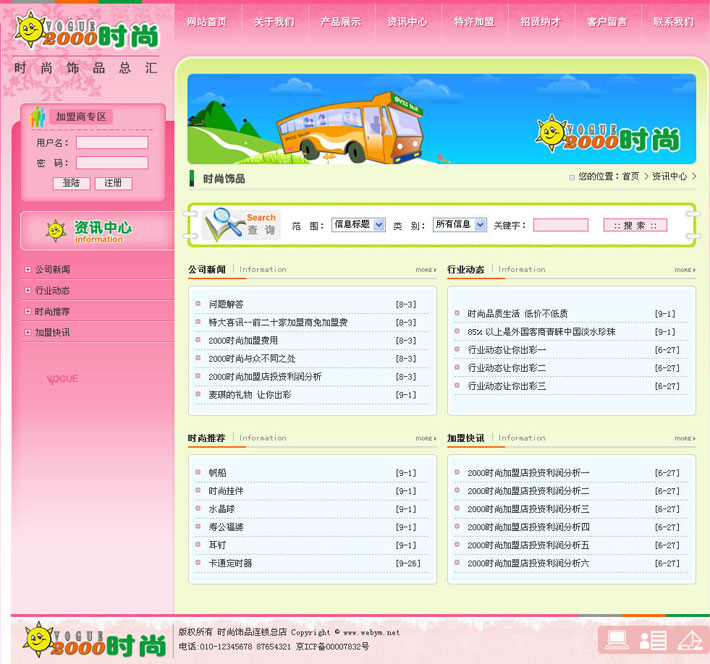The width and height of the screenshot is (710, 664).
Task: Click the computer icon in the footer
Action: coord(616,639)
